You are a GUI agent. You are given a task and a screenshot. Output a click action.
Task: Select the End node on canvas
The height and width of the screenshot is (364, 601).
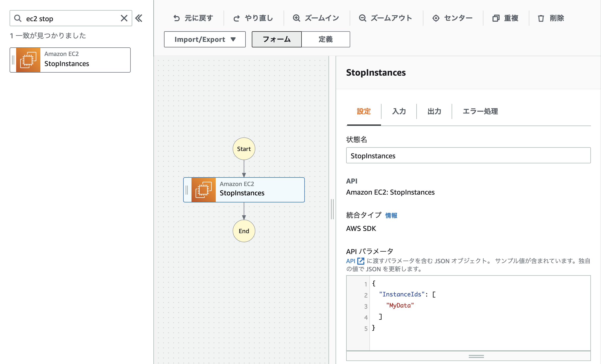point(244,231)
